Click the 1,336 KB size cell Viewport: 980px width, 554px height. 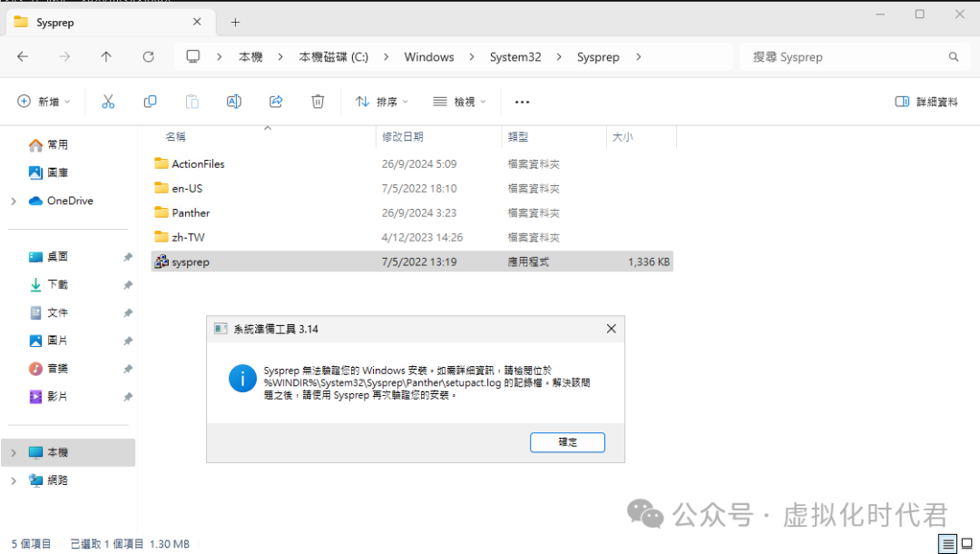[649, 262]
